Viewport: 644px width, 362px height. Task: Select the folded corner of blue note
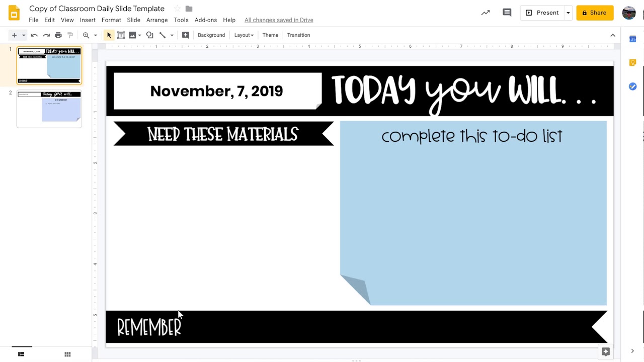tap(355, 289)
